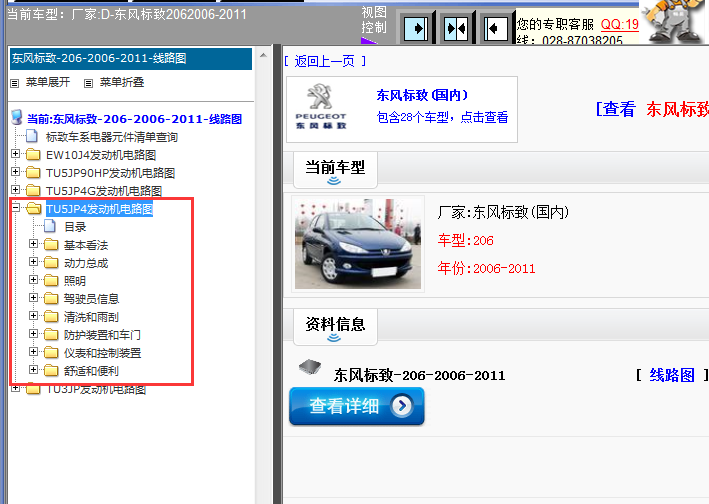The height and width of the screenshot is (504, 709).
Task: Click the center-split view control button
Action: [456, 28]
